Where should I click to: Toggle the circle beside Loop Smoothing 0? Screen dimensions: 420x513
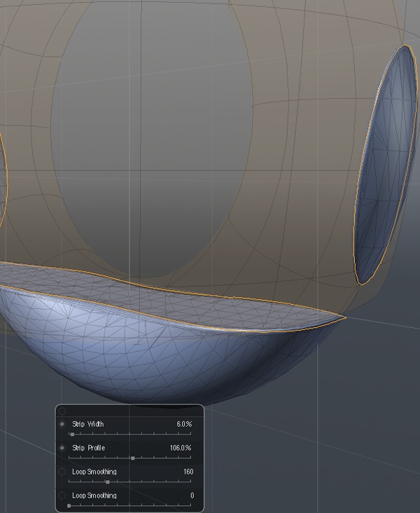(x=62, y=495)
